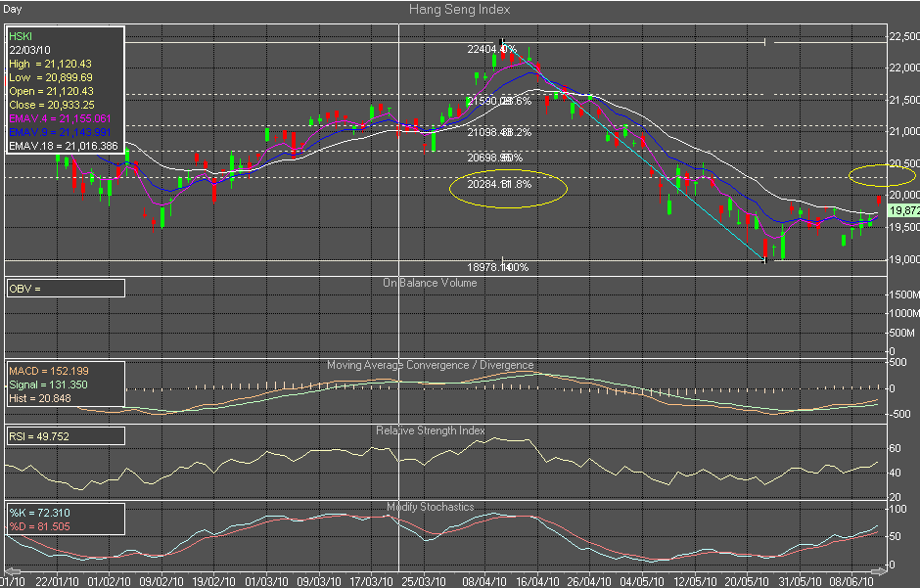The width and height of the screenshot is (920, 588).
Task: Click the "On Balance Volume" panel title
Action: (x=430, y=283)
